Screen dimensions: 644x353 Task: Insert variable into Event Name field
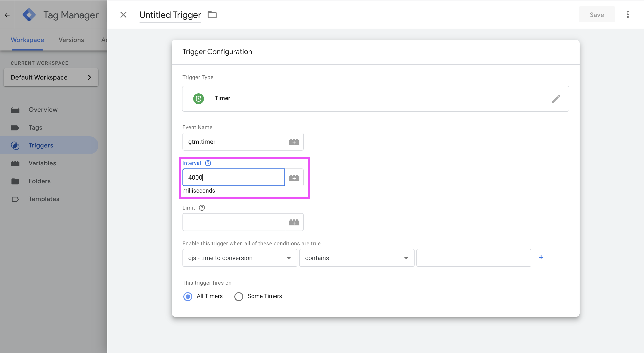pyautogui.click(x=294, y=142)
